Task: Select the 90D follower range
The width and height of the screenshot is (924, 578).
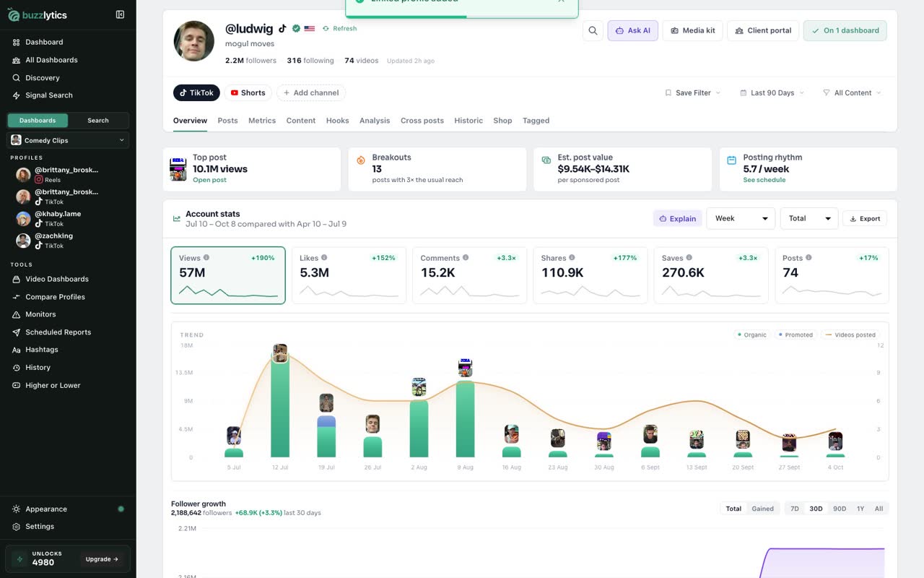Action: (x=840, y=509)
